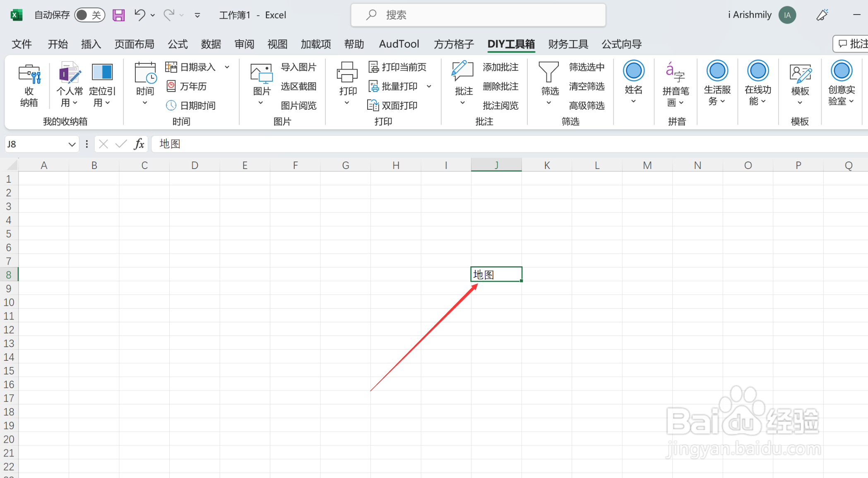Click the 姓名 circle icon

[634, 71]
